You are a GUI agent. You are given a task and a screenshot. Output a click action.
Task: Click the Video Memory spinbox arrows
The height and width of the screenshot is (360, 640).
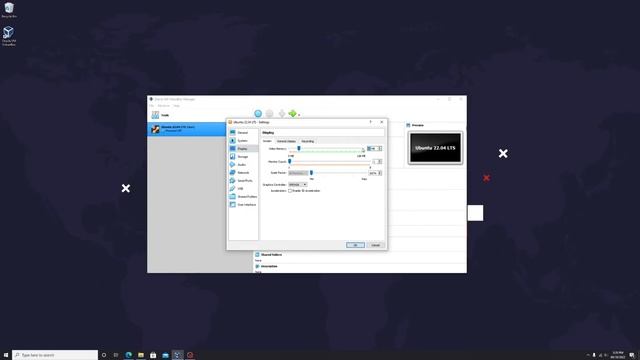tap(380, 149)
